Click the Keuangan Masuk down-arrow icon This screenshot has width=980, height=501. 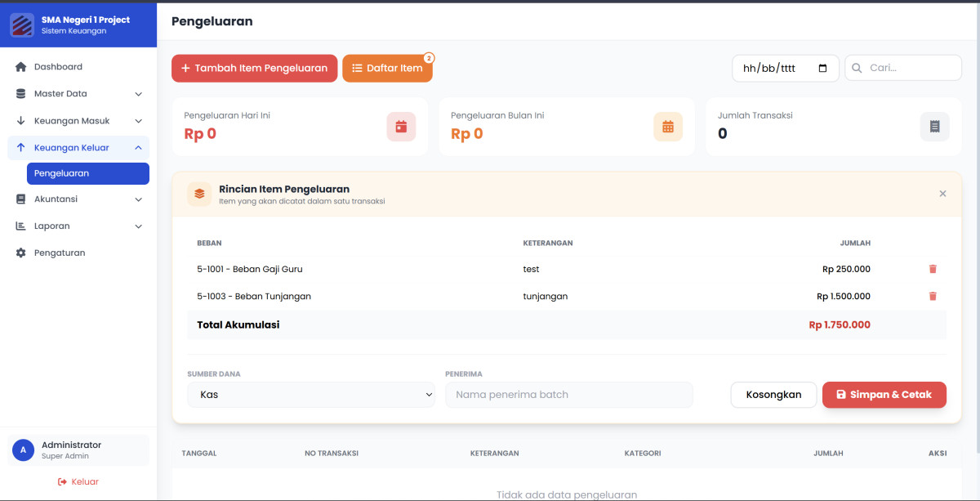pyautogui.click(x=21, y=121)
